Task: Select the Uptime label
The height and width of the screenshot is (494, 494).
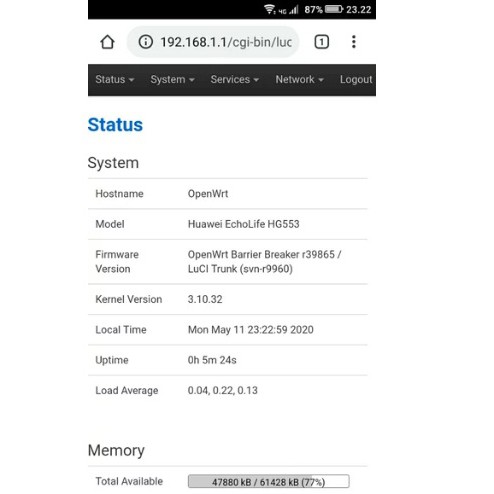Action: click(x=112, y=360)
